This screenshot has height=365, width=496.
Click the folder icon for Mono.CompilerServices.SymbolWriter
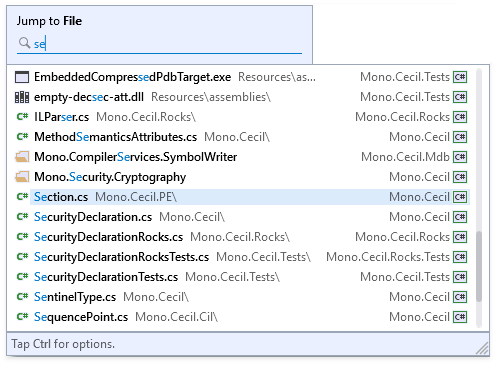(22, 157)
